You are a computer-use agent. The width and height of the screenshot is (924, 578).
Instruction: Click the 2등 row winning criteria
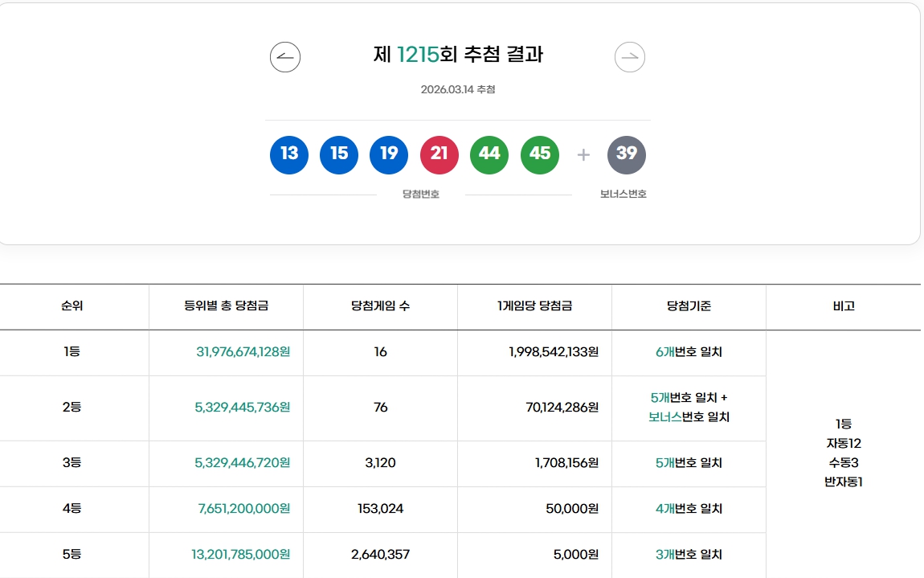click(689, 408)
